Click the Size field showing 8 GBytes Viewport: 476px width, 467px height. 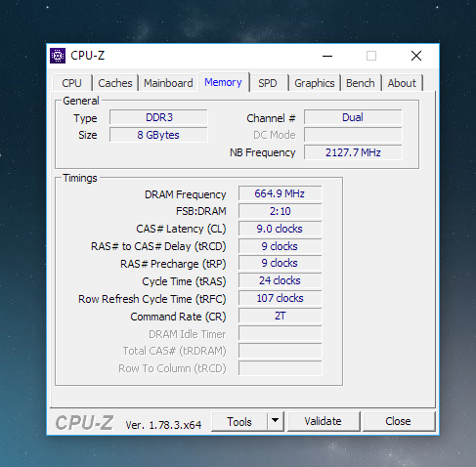click(x=158, y=135)
